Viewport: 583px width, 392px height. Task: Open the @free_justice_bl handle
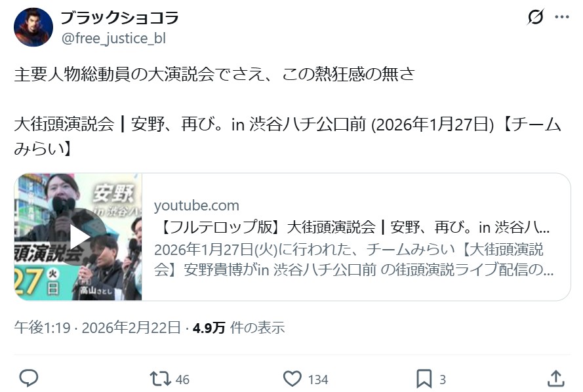(x=113, y=38)
